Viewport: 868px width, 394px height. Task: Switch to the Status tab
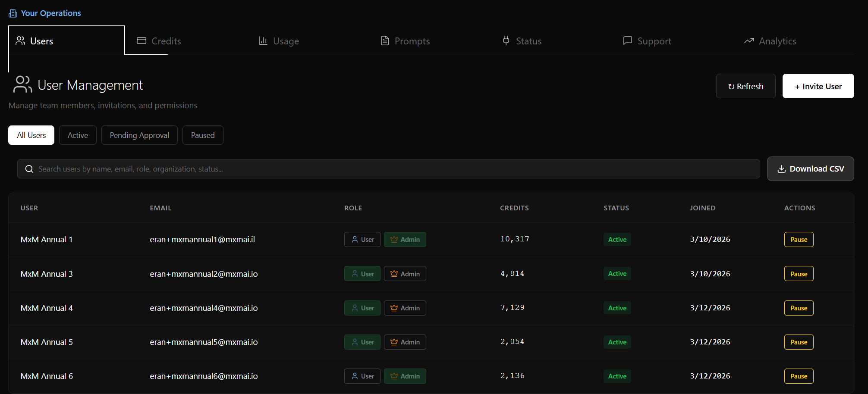coord(522,41)
